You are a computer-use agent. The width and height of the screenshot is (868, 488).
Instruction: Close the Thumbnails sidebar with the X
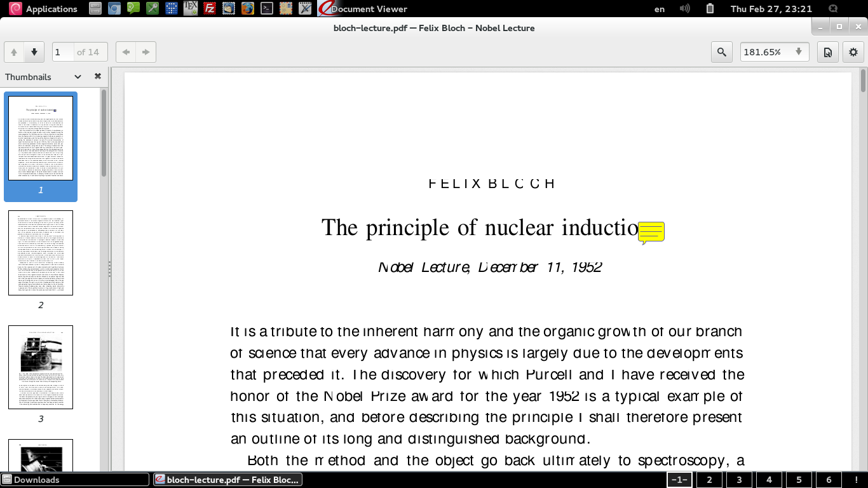tap(97, 76)
